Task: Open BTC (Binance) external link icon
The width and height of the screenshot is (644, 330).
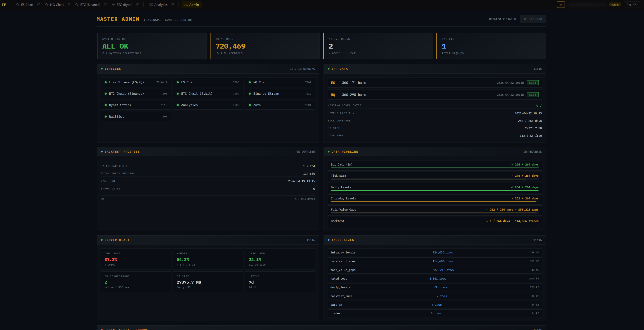Action: click(x=105, y=4)
